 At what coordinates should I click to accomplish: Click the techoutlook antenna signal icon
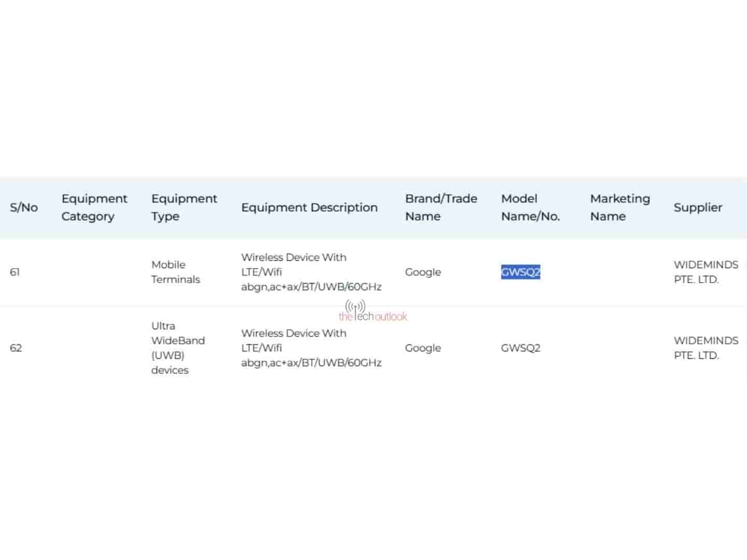[x=355, y=306]
